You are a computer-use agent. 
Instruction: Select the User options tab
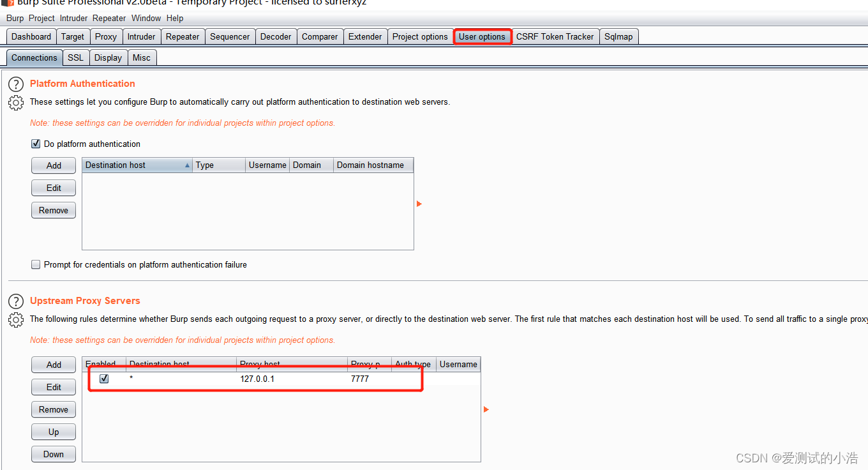482,36
